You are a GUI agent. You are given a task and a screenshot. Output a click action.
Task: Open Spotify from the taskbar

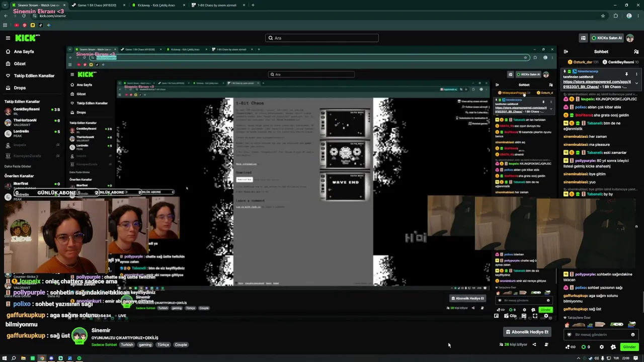[x=79, y=358]
